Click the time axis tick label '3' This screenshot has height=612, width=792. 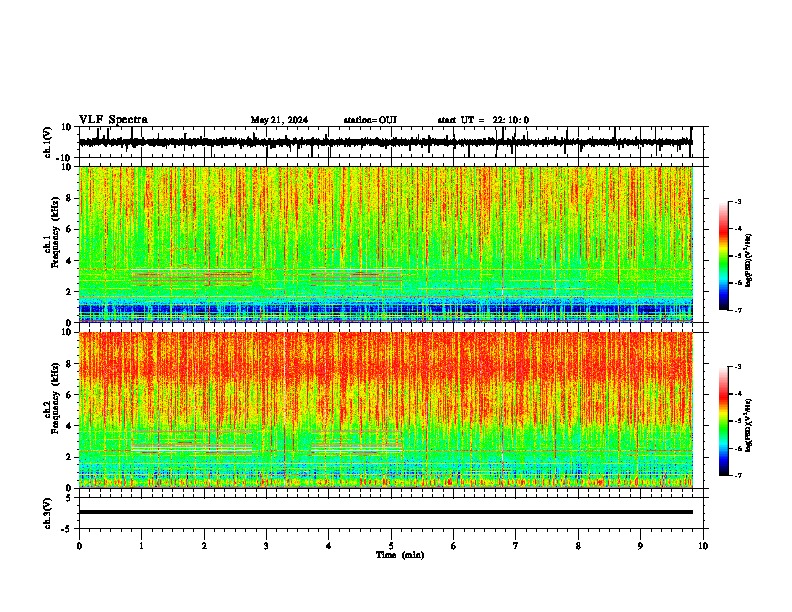[267, 546]
